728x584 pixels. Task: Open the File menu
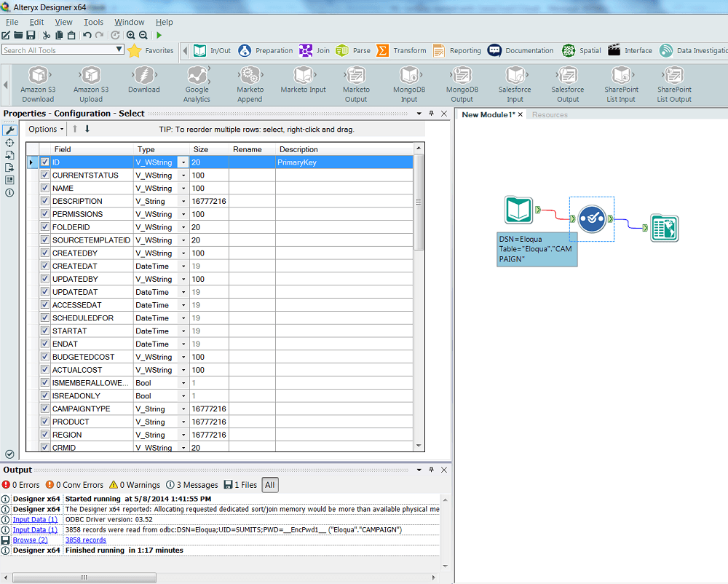pyautogui.click(x=12, y=22)
